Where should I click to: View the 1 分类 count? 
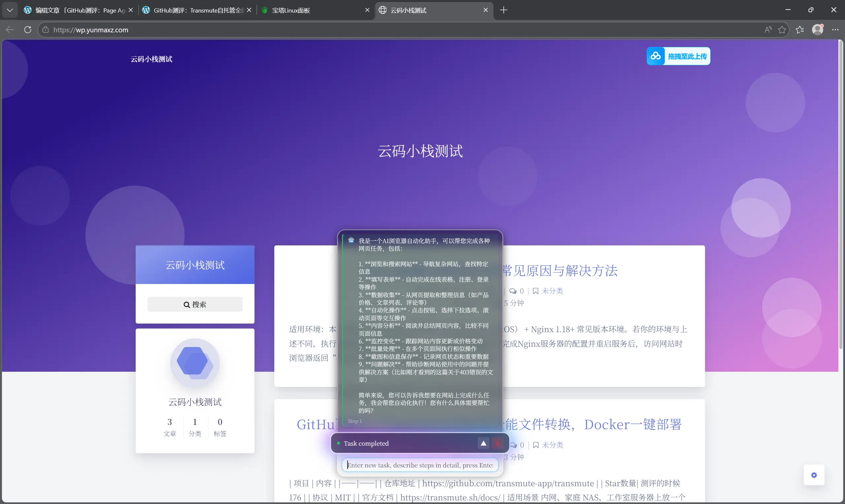click(x=195, y=427)
